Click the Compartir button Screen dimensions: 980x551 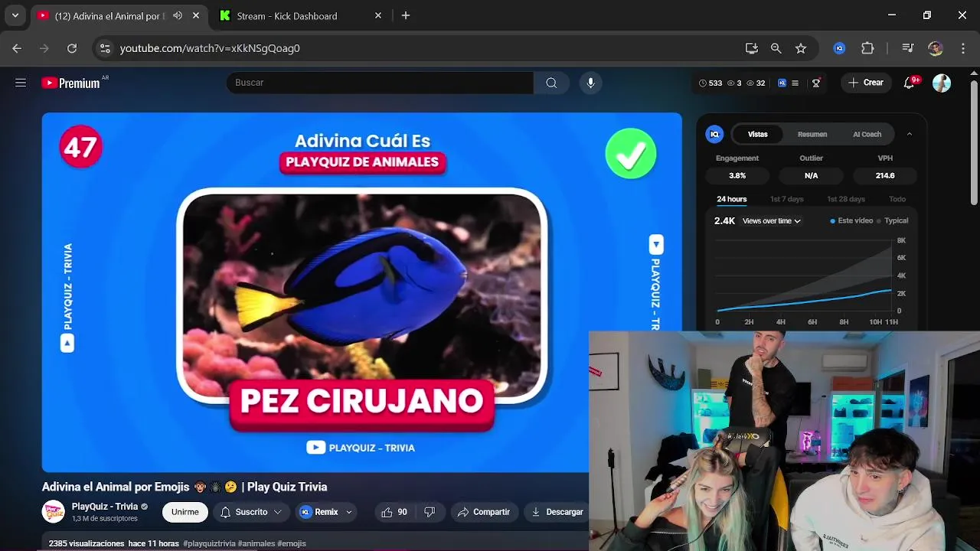483,512
